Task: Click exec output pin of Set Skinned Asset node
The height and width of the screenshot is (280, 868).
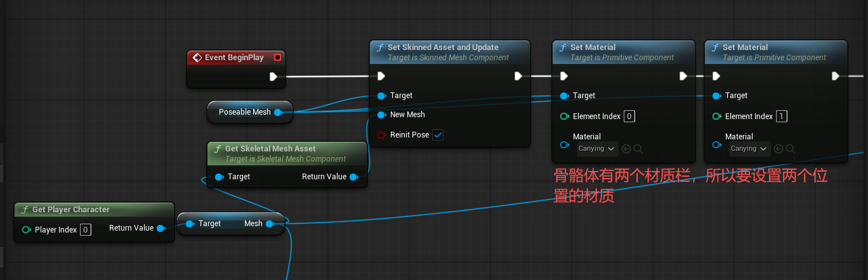Action: [518, 77]
